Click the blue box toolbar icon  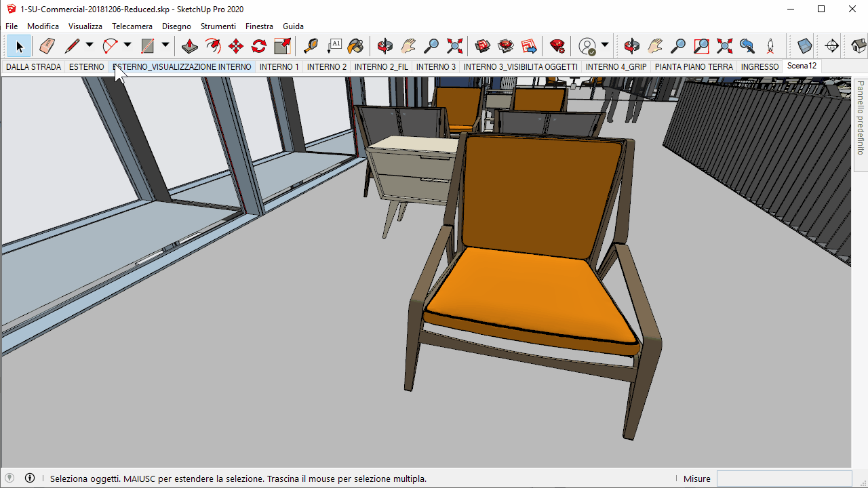pos(805,46)
